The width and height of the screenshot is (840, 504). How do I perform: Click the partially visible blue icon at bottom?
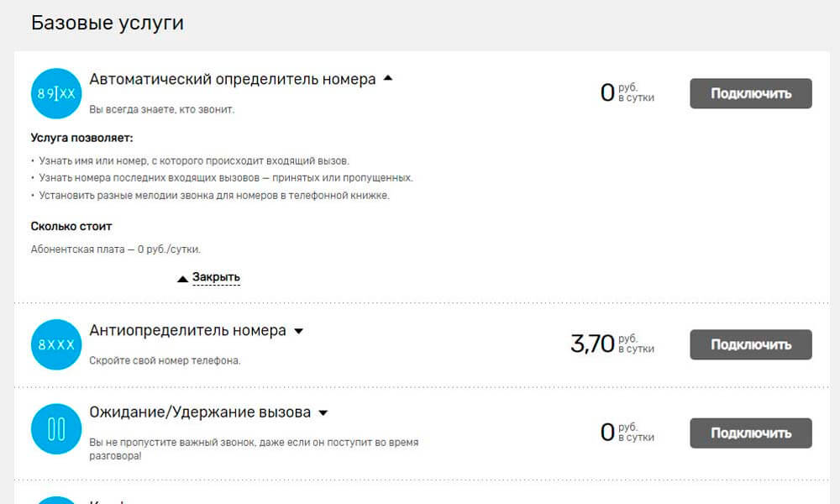(56, 500)
